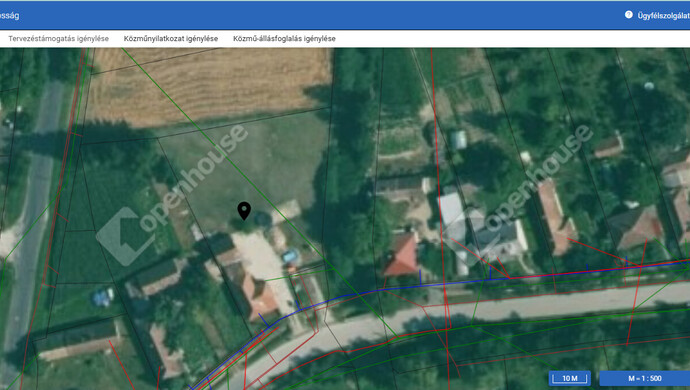Click the 10 M scale bar
Screen dimensions: 690x390
coord(570,378)
